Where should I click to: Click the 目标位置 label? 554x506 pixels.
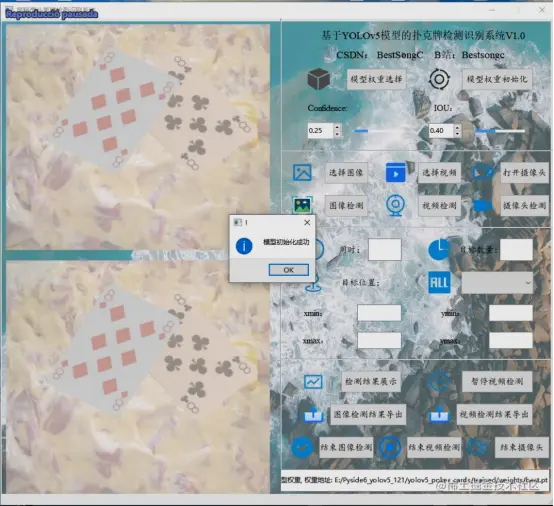(x=360, y=282)
